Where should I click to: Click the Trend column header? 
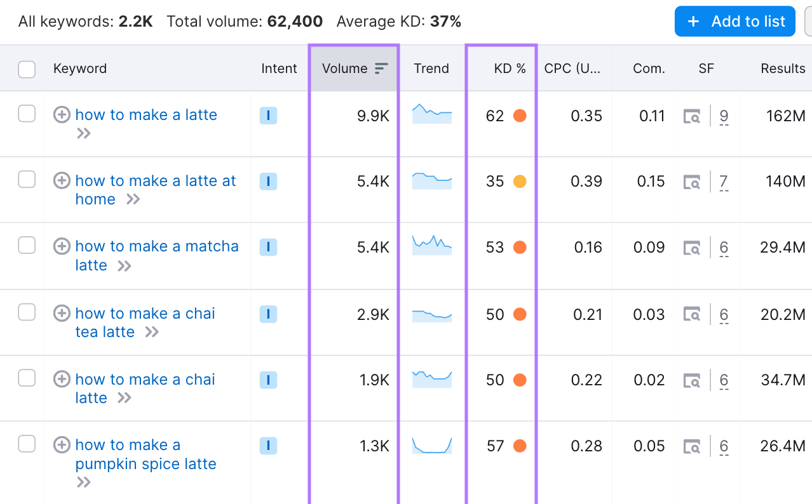[x=431, y=68]
